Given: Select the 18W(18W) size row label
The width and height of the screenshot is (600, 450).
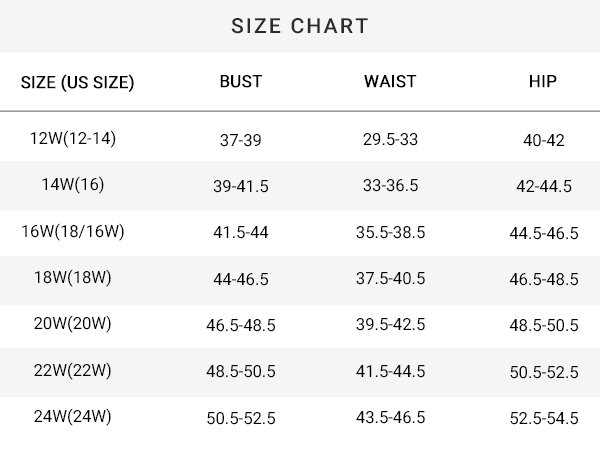Looking at the screenshot, I should (73, 277).
